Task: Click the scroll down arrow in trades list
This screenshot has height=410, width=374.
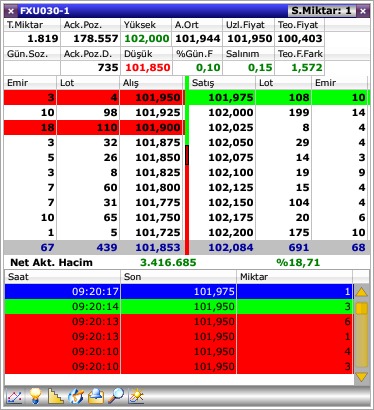Action: point(361,377)
